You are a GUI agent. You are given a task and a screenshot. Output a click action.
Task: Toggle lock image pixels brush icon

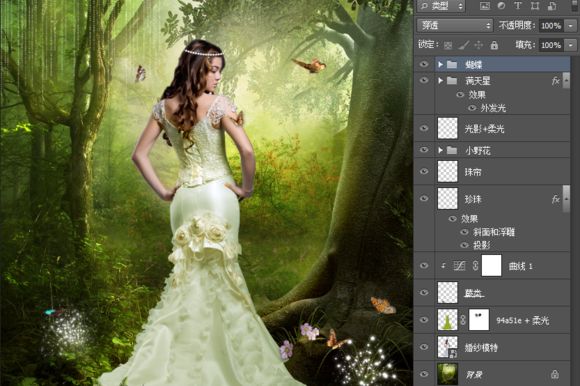[463, 45]
